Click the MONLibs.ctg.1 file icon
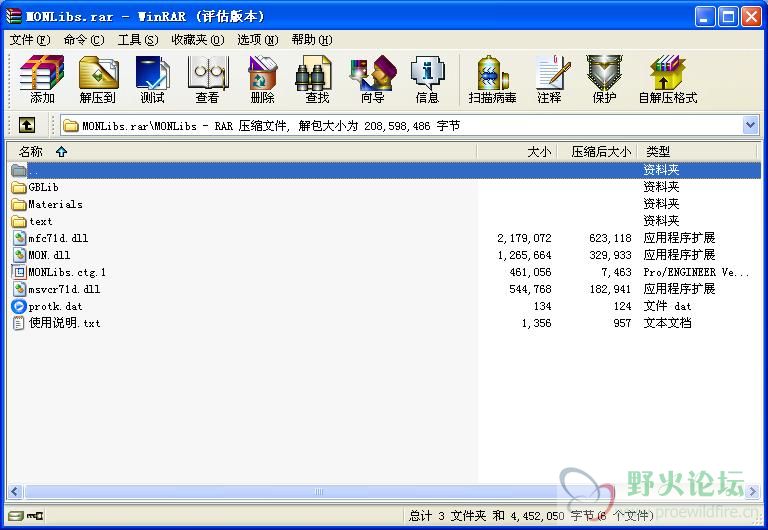This screenshot has width=768, height=530. point(19,272)
